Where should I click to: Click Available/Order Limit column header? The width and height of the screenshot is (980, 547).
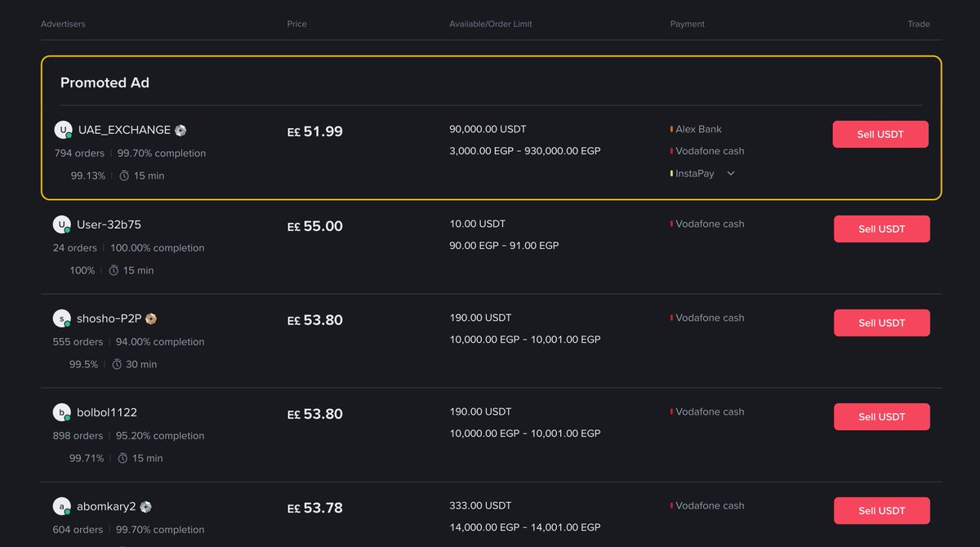491,24
